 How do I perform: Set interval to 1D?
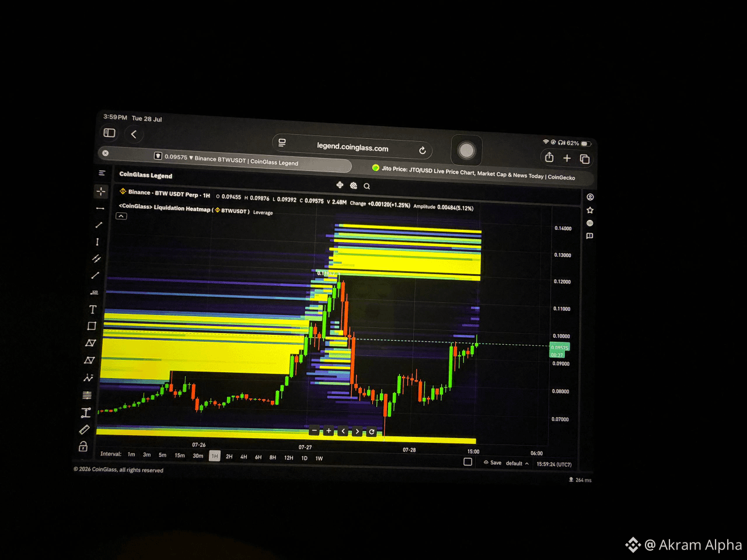[x=304, y=458]
